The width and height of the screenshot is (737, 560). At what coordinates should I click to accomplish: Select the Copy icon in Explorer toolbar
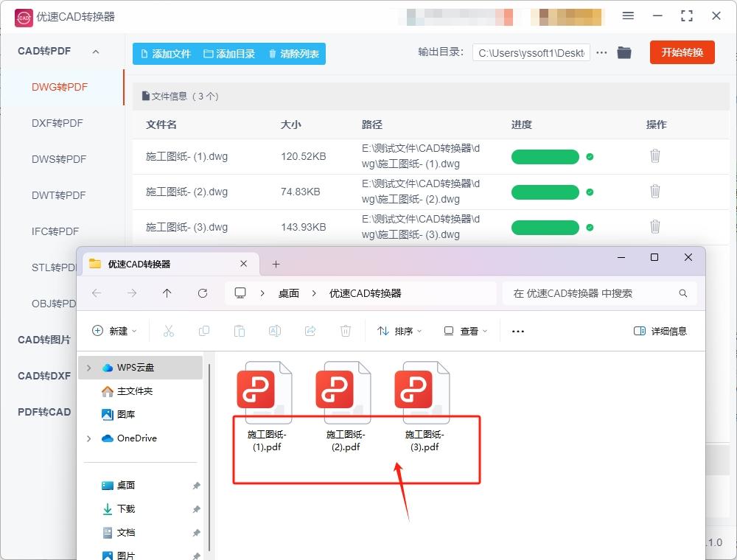(203, 331)
